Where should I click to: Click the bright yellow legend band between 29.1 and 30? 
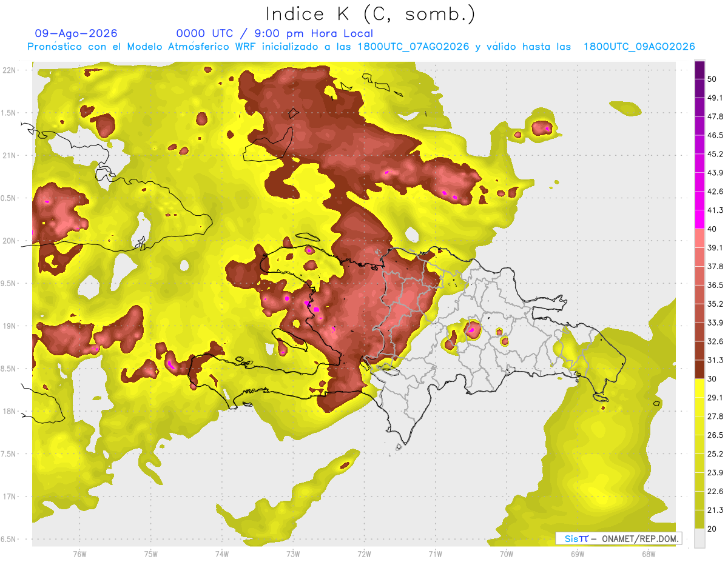[700, 388]
